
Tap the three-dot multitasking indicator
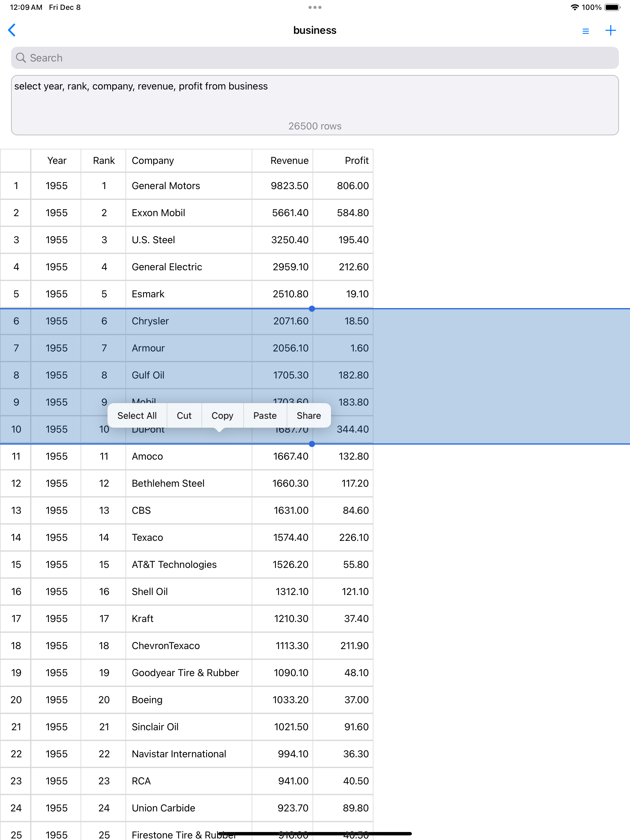point(315,7)
